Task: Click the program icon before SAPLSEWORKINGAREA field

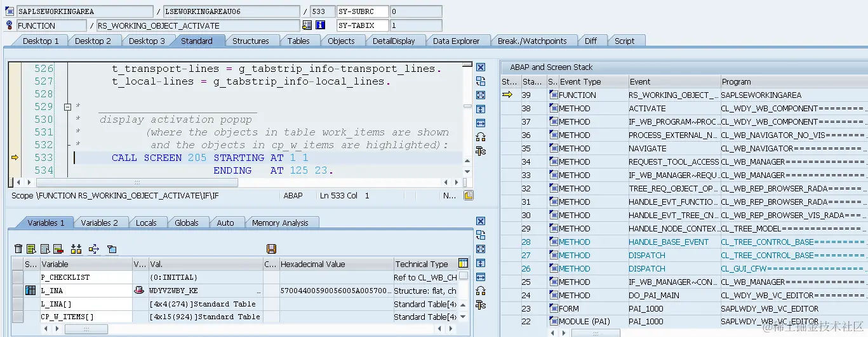Action: click(9, 11)
